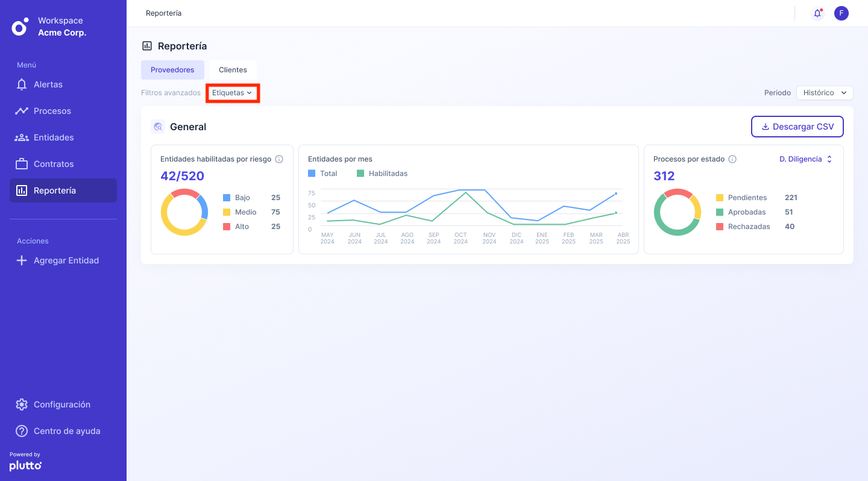Click the Alertas bell icon in sidebar

click(x=22, y=84)
